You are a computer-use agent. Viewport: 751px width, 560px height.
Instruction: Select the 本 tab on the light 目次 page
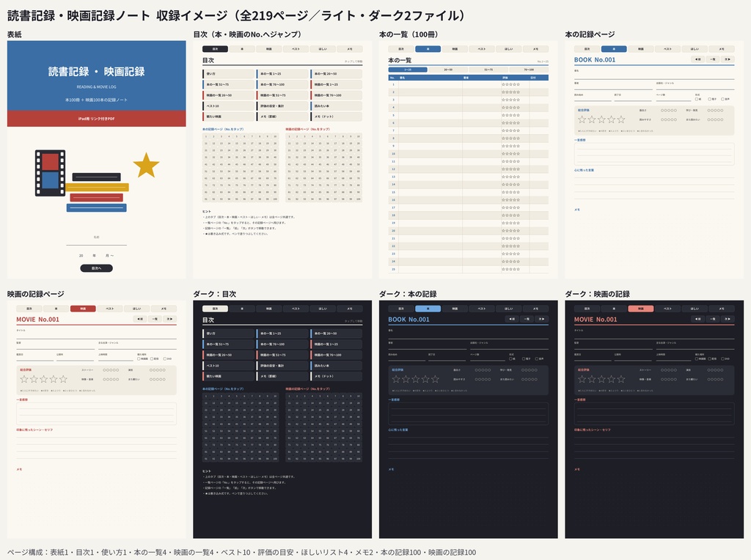(242, 49)
